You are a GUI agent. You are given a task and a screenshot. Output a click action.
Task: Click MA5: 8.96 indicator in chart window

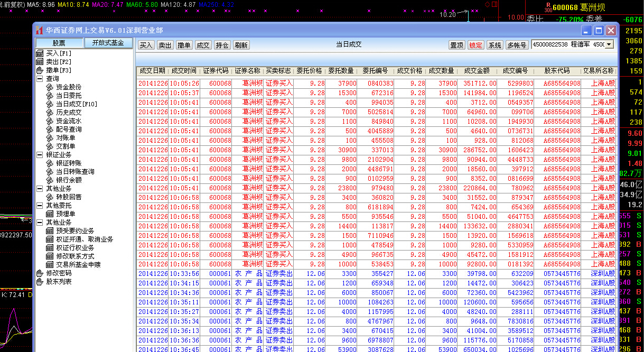[41, 4]
